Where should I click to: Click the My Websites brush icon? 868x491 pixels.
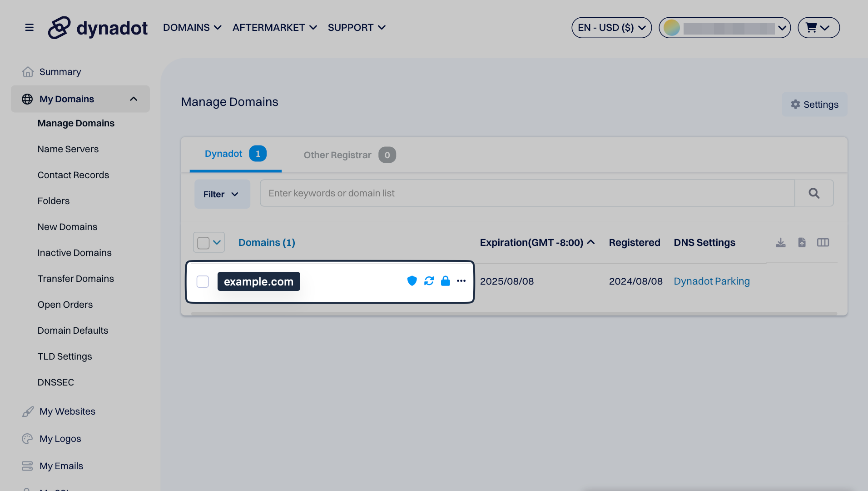coord(28,411)
